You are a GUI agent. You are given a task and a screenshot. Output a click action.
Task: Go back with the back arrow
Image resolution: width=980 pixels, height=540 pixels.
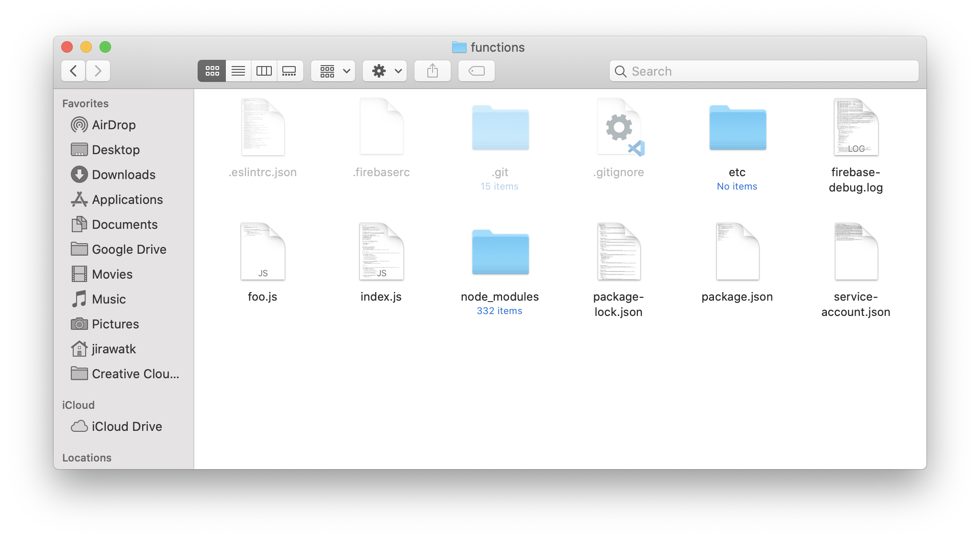74,71
